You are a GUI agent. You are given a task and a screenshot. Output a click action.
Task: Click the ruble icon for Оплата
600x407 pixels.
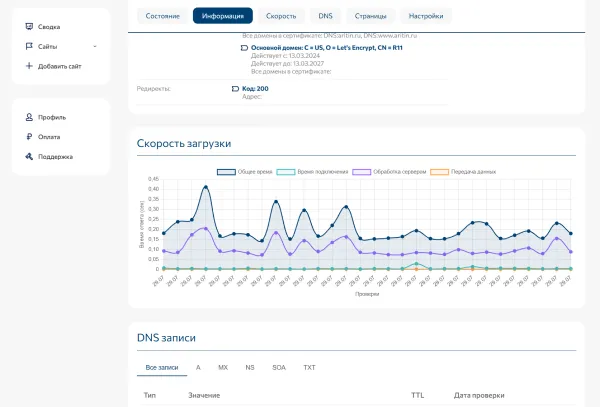(29, 137)
